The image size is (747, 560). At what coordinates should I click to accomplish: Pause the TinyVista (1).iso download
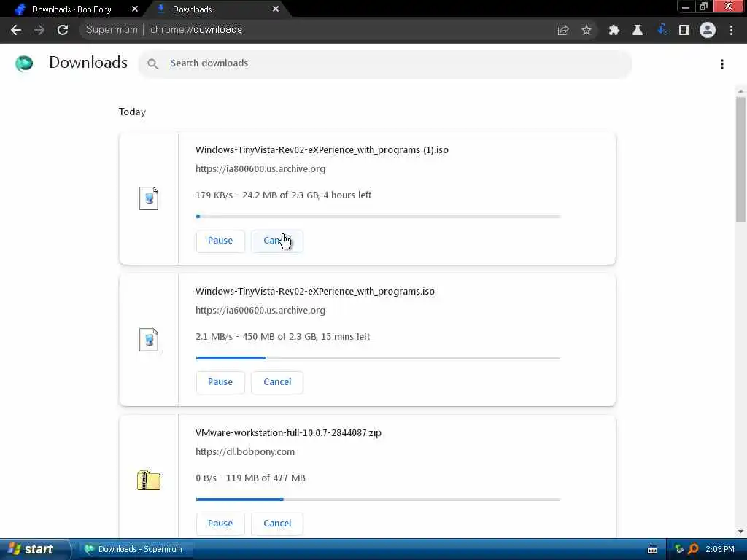[220, 241]
